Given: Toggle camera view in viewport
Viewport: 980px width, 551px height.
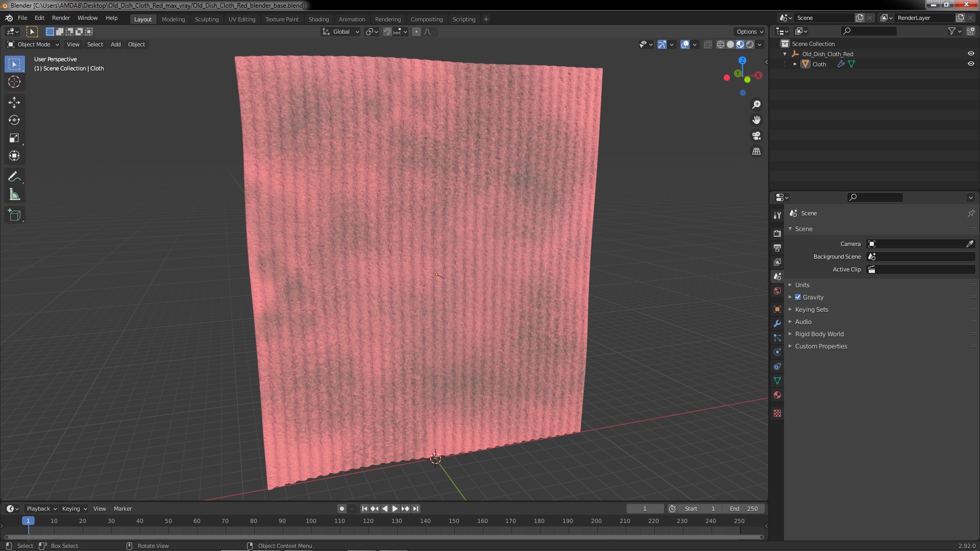Looking at the screenshot, I should (x=756, y=136).
